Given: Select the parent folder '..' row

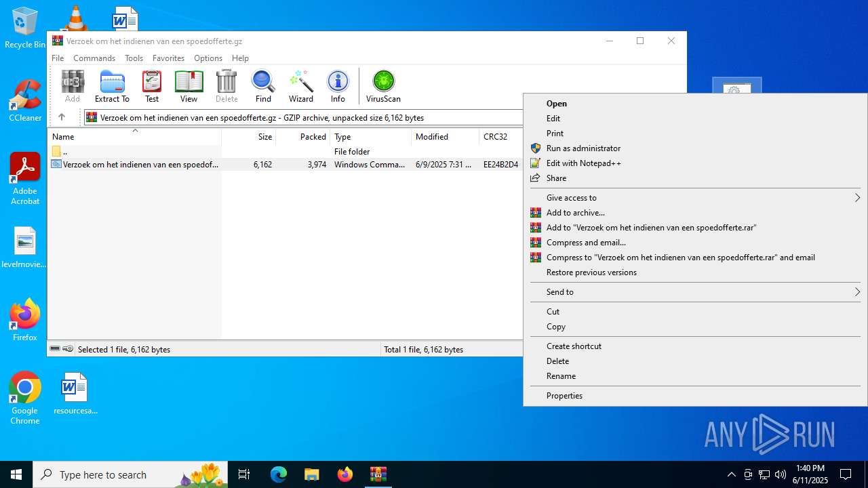Looking at the screenshot, I should [285, 152].
